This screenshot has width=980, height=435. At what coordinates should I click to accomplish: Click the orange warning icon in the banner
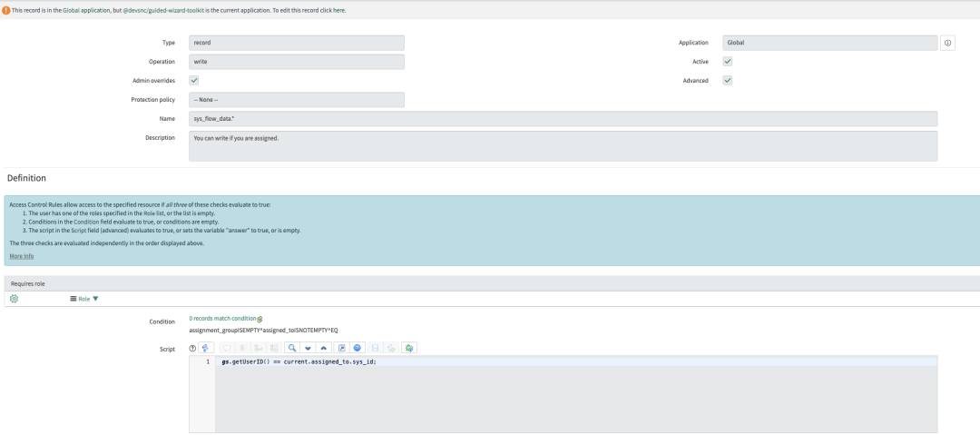pyautogui.click(x=5, y=11)
